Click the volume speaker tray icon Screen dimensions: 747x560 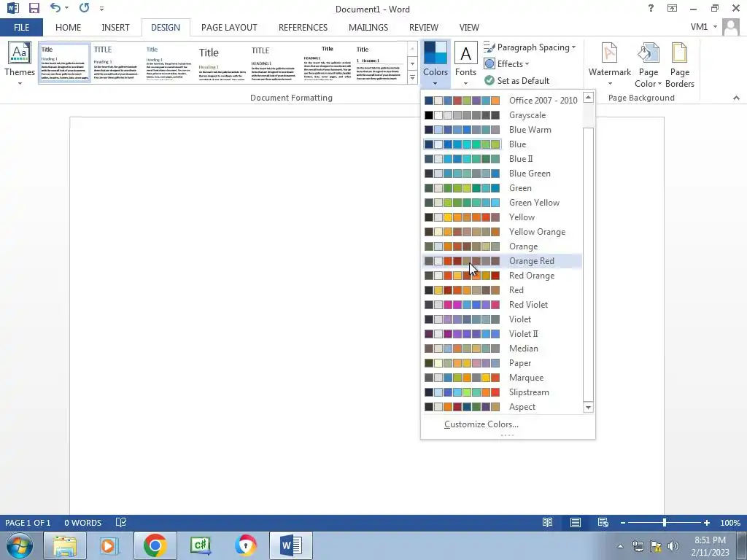[673, 546]
